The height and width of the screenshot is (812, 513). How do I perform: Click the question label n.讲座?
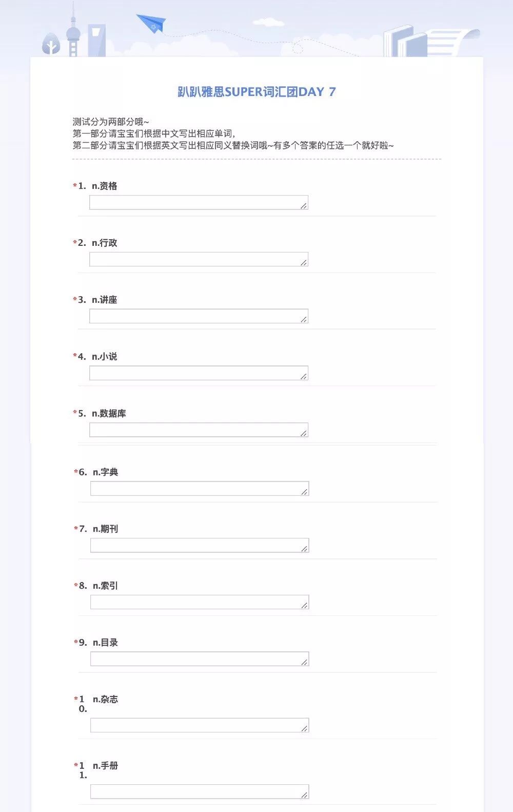[105, 300]
